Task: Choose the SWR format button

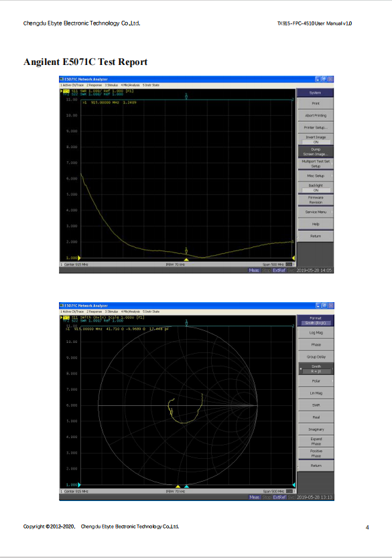Action: [x=316, y=405]
